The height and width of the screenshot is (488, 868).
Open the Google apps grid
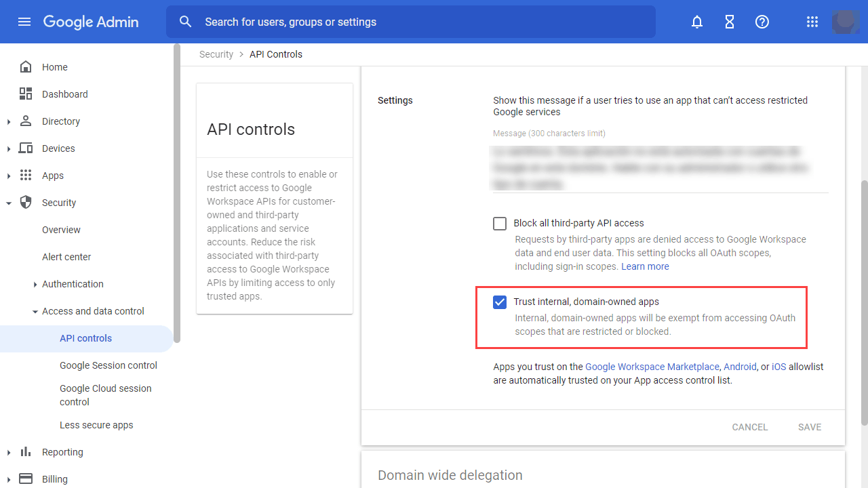pos(812,22)
